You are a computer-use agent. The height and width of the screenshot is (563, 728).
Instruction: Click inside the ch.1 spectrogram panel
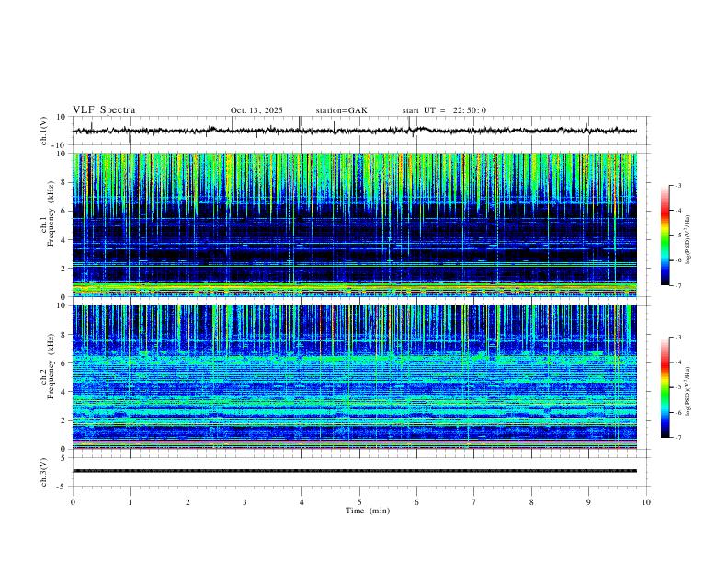point(354,224)
